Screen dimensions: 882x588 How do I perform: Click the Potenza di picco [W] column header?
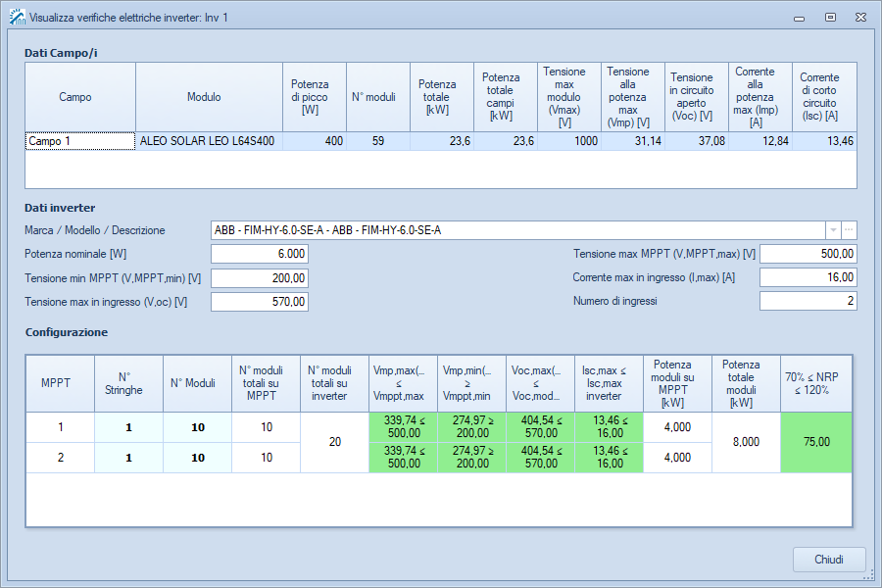315,97
